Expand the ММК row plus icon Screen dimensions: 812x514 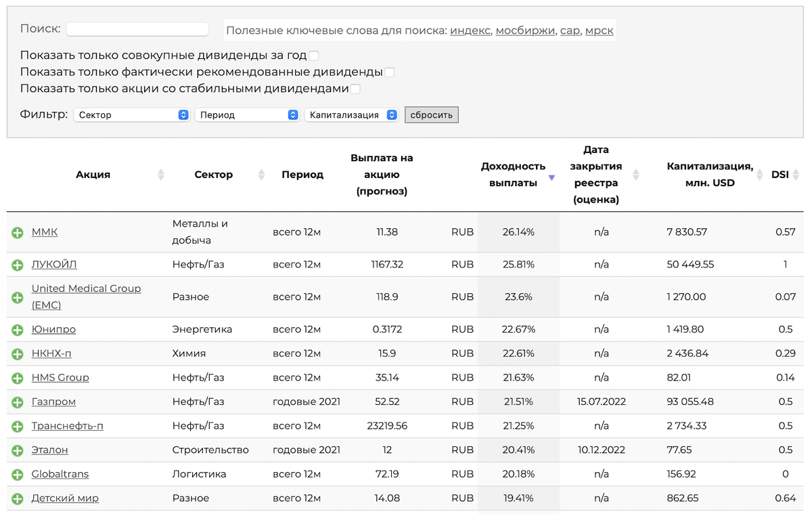pyautogui.click(x=18, y=232)
